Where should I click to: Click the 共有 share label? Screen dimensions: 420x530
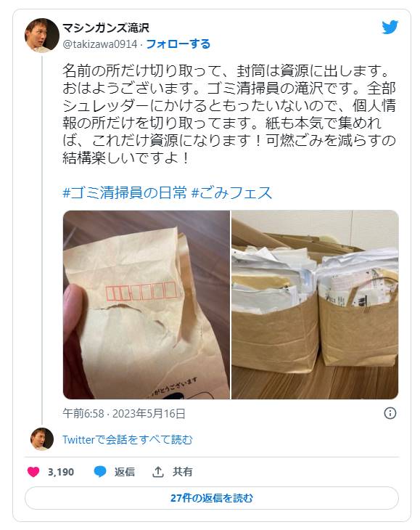[182, 471]
